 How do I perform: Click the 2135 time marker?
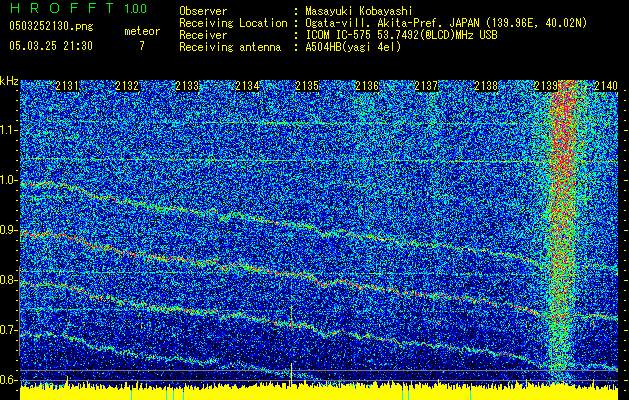pyautogui.click(x=307, y=86)
